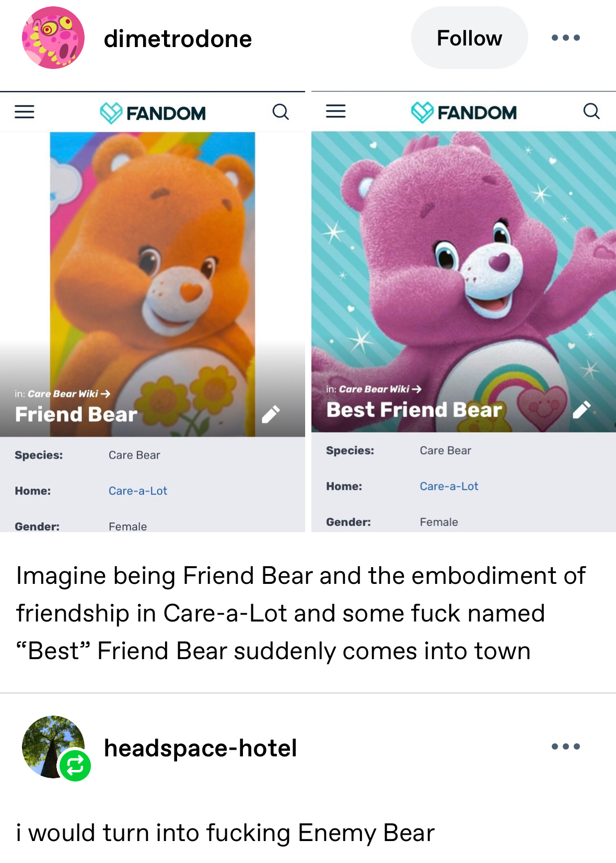Click search icon in left Fandom header
This screenshot has width=616, height=863.
point(281,111)
